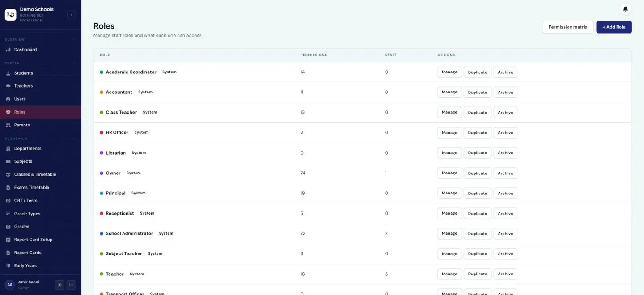Click the AS user avatar

click(10, 285)
